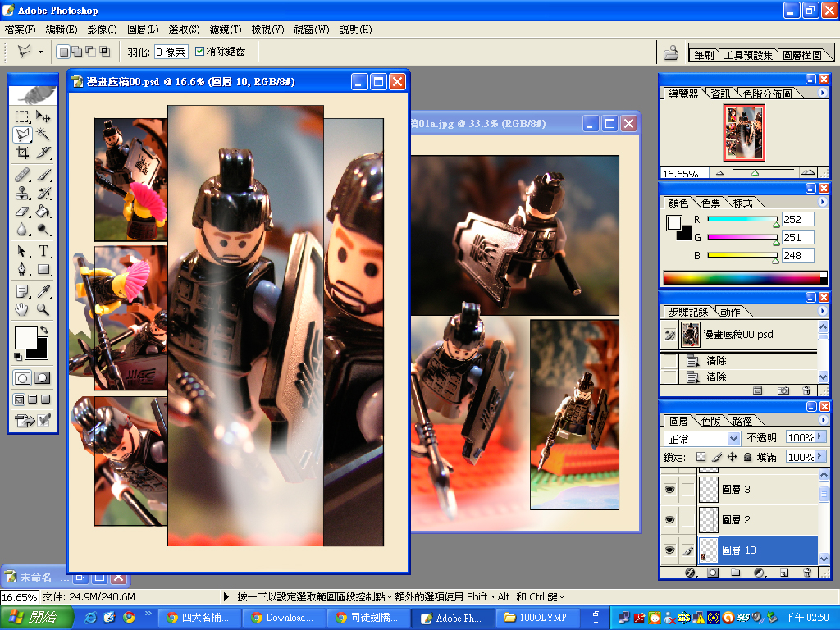Select the Polygonal Lasso tool
The image size is (840, 630).
tap(23, 135)
